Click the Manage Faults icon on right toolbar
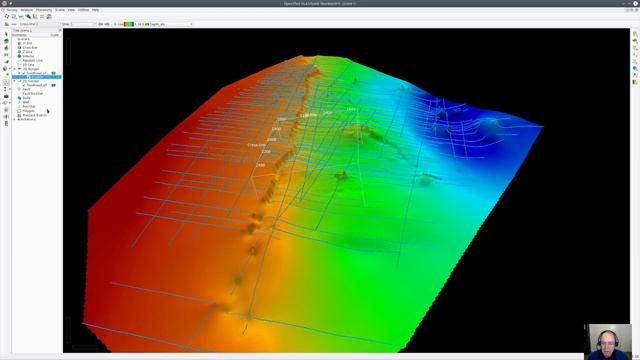 [635, 48]
